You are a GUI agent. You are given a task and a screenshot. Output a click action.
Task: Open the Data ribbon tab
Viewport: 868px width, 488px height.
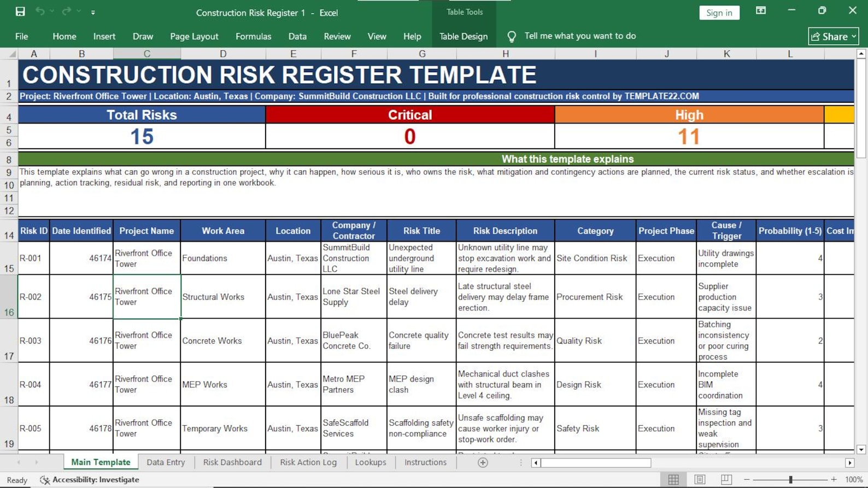[297, 36]
